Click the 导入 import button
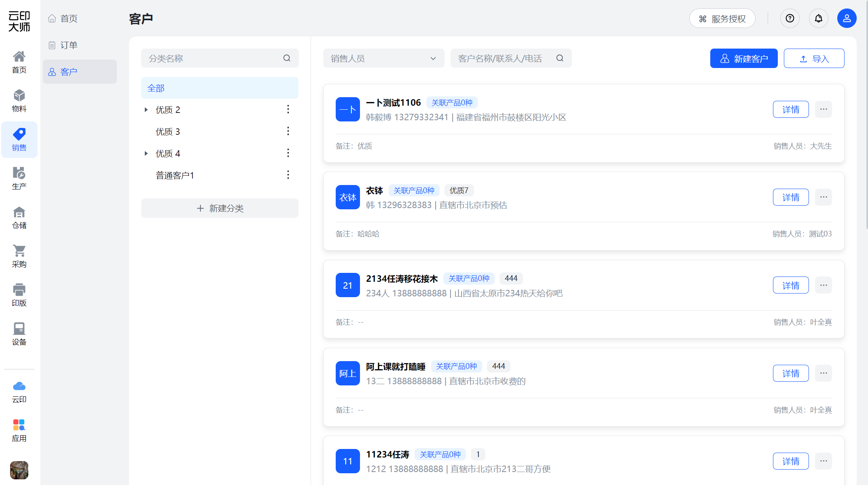 point(814,58)
